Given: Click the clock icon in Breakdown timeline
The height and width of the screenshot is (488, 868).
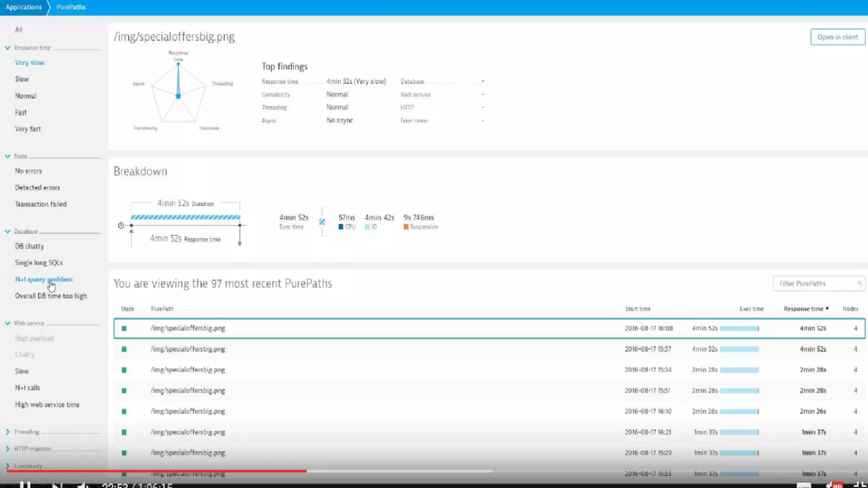Looking at the screenshot, I should click(x=121, y=225).
